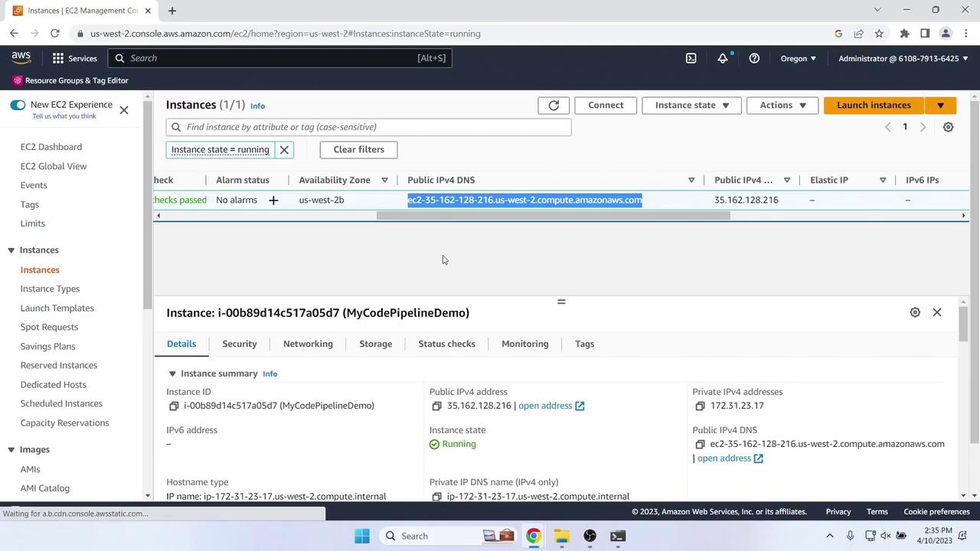The width and height of the screenshot is (980, 551).
Task: Click the table horizontal scrollbar
Action: 554,216
